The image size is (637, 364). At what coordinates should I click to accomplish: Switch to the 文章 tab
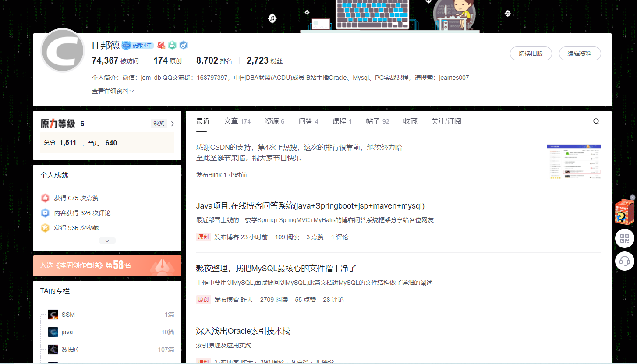[237, 121]
